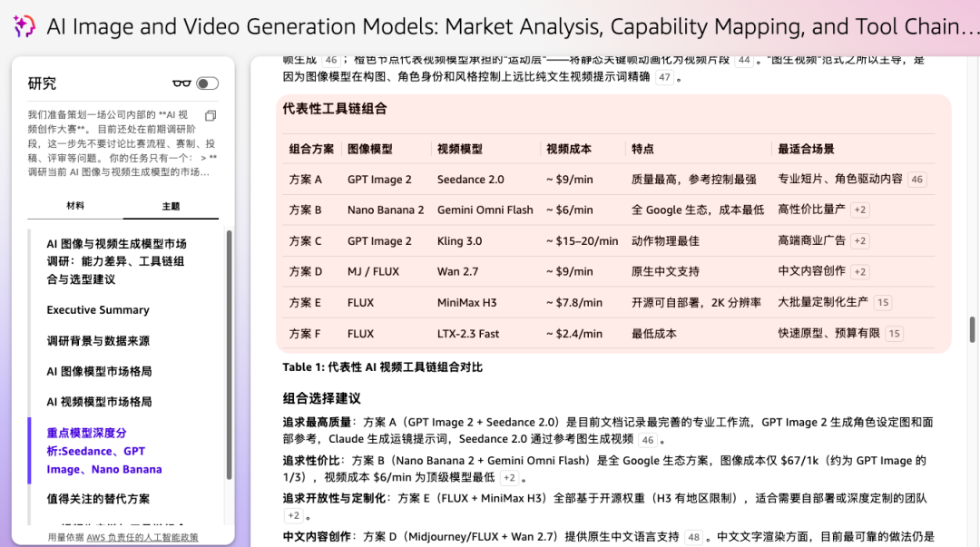The image size is (980, 547).
Task: Switch to the 主题 tab
Action: (x=171, y=206)
